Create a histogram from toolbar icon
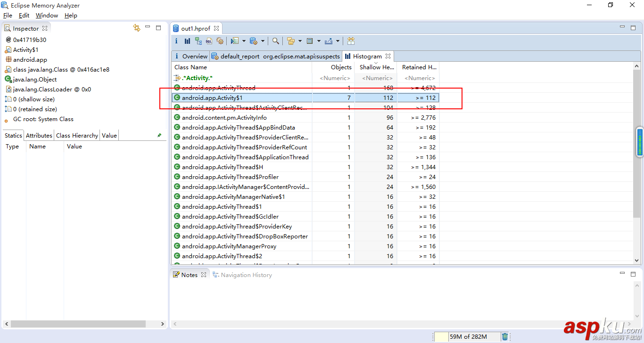This screenshot has height=343, width=644. click(x=187, y=41)
